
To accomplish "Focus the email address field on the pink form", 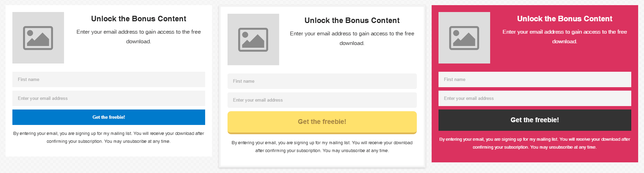I will 535,98.
